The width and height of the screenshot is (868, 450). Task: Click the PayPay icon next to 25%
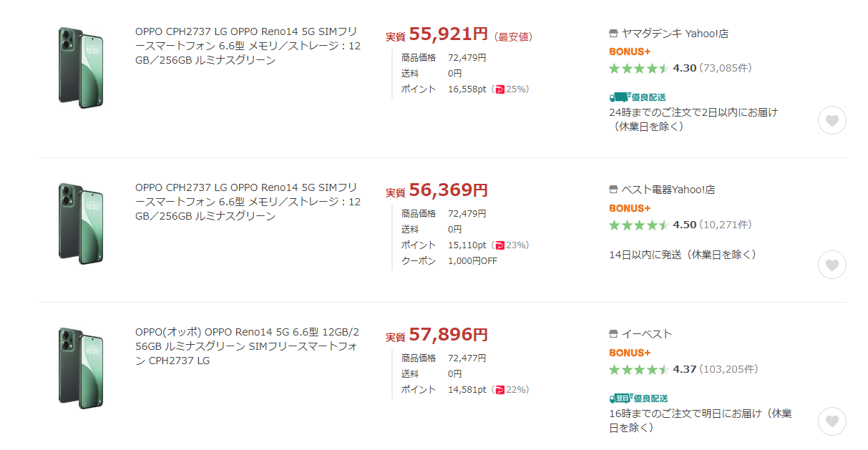[499, 89]
